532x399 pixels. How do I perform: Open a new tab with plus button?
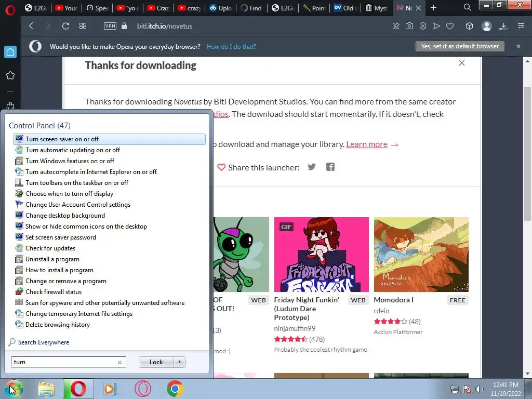(x=433, y=7)
